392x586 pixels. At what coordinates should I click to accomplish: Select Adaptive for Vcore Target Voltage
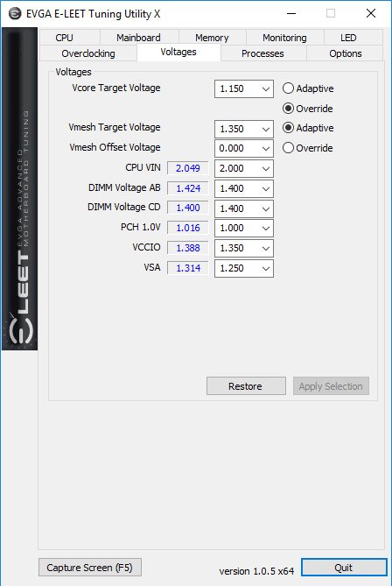tap(308, 88)
